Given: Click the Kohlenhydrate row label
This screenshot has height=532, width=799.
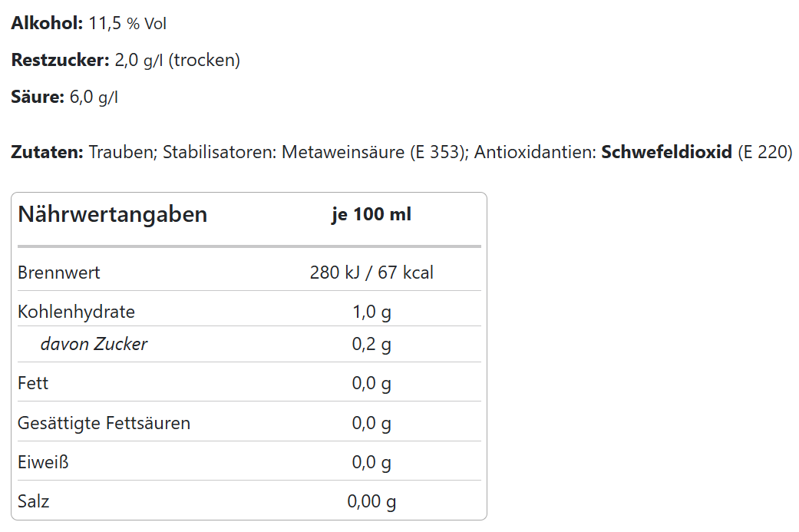Looking at the screenshot, I should [76, 312].
